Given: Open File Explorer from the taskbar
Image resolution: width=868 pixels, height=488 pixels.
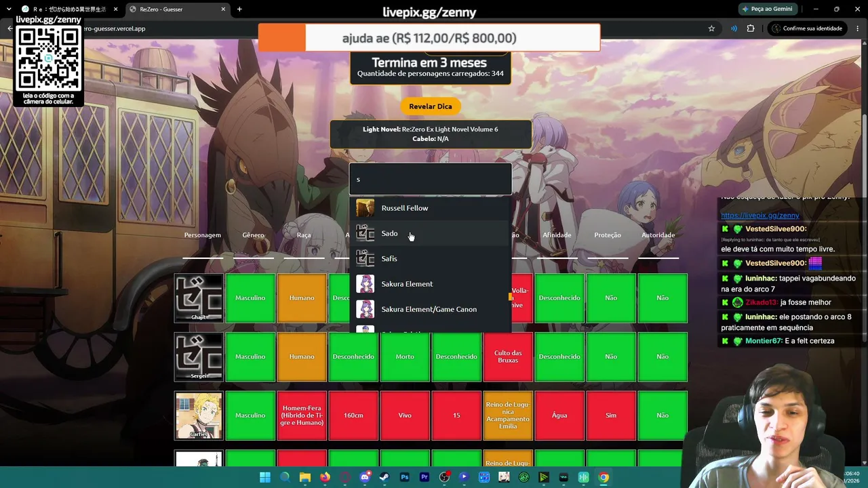Looking at the screenshot, I should [305, 477].
